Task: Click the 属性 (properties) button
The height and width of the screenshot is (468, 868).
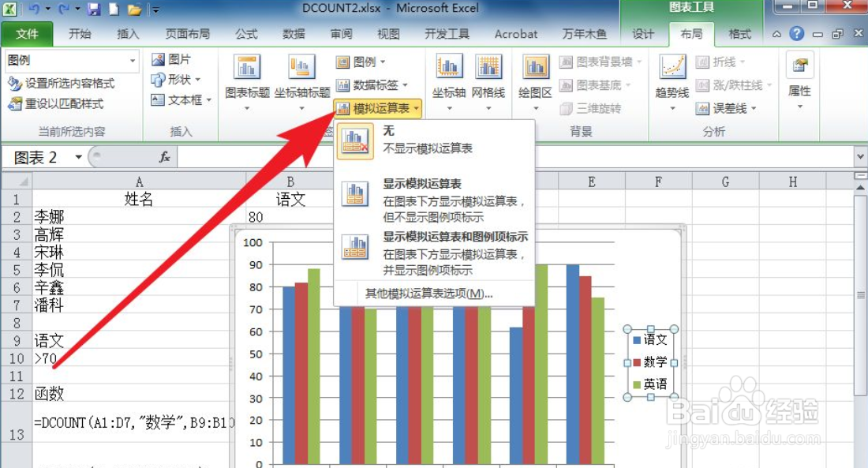Action: tap(799, 80)
